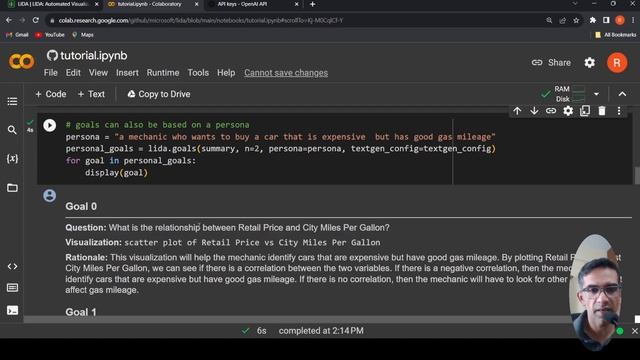Open the File menu
This screenshot has height=360, width=640.
pyautogui.click(x=51, y=73)
